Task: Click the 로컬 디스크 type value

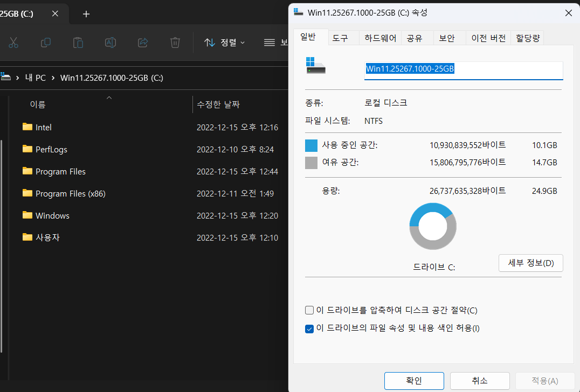Action: [386, 103]
